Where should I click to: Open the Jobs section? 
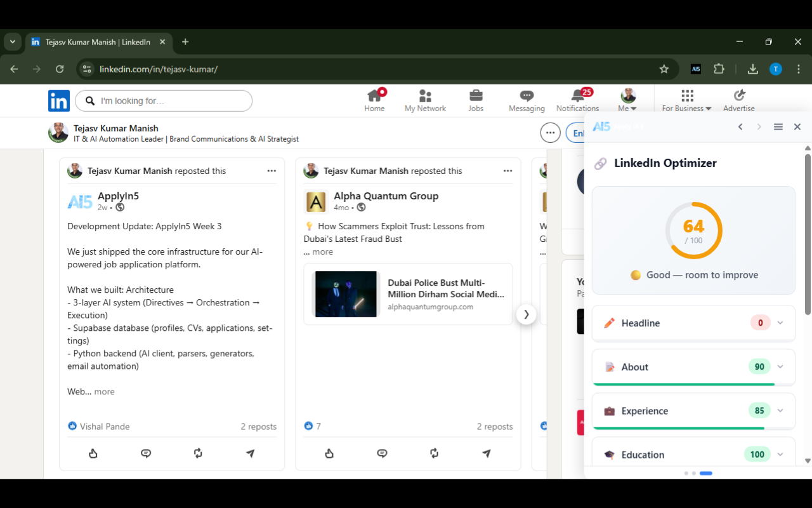coord(475,99)
